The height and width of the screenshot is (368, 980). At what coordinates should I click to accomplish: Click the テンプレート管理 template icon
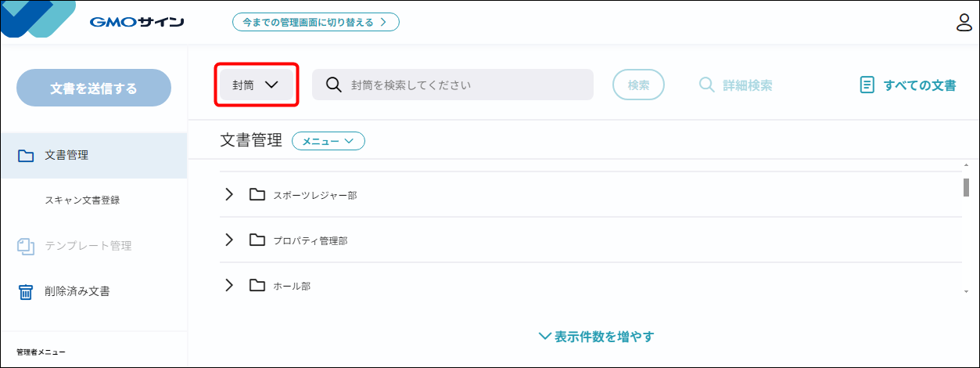point(26,247)
